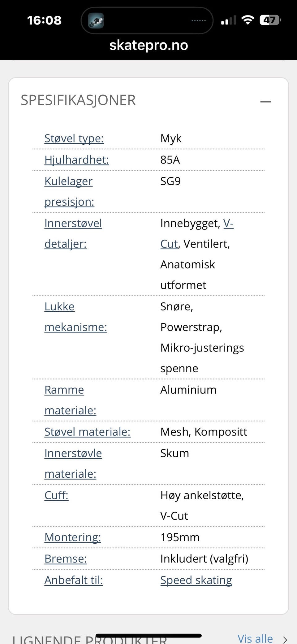This screenshot has height=644, width=297.
Task: Open the Støvel type link
Action: point(74,138)
